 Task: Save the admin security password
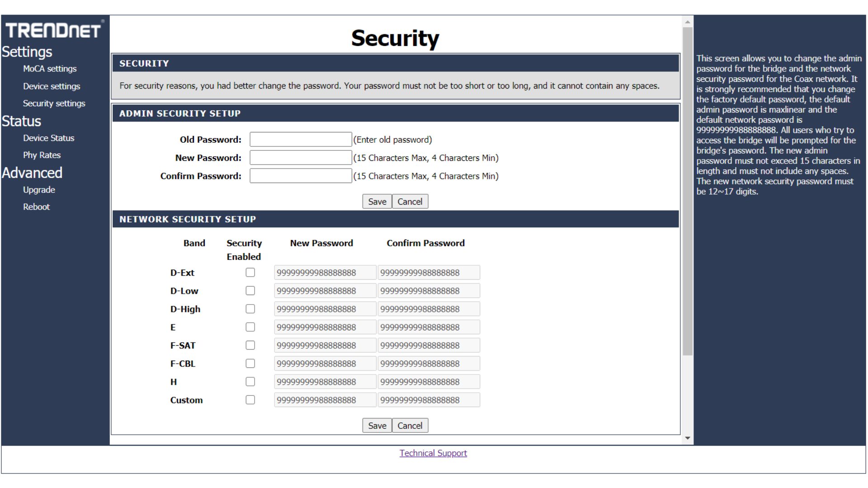[x=377, y=202]
